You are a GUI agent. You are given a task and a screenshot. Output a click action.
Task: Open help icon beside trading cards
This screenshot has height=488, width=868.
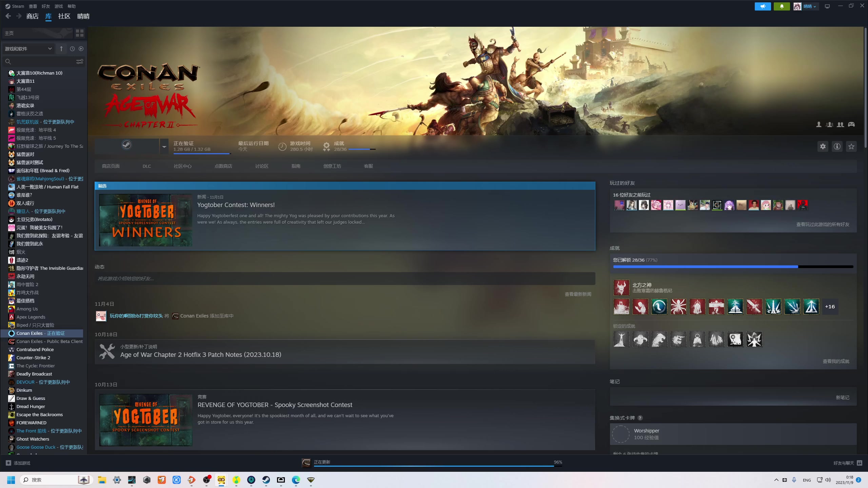(x=640, y=418)
